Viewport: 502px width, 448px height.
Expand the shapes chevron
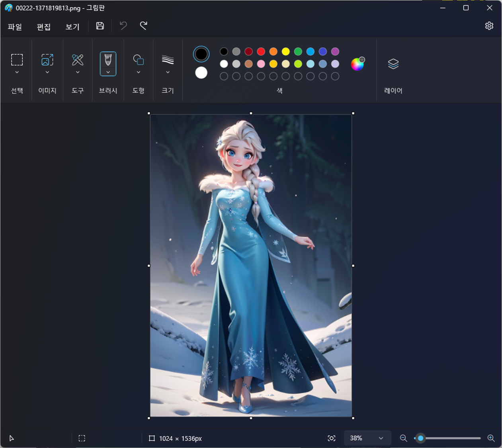(138, 72)
